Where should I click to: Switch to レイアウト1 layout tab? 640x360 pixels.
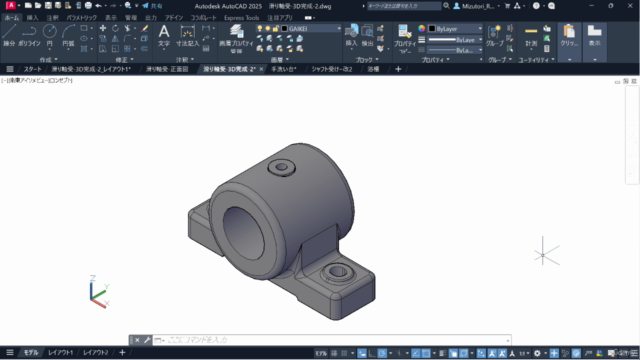click(60, 353)
